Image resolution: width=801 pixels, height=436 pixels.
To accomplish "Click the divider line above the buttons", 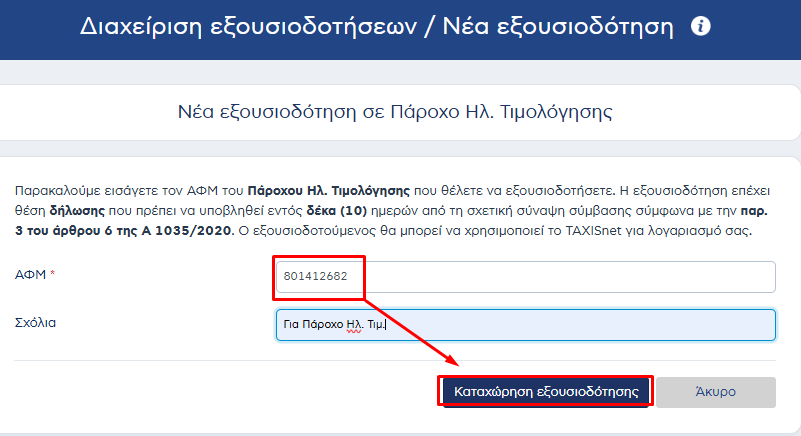I will coord(395,360).
